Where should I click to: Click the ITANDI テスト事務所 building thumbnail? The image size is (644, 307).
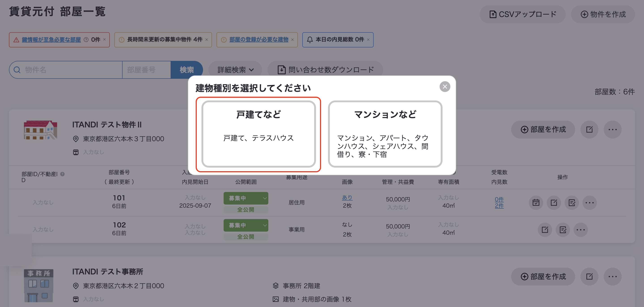coord(38,286)
